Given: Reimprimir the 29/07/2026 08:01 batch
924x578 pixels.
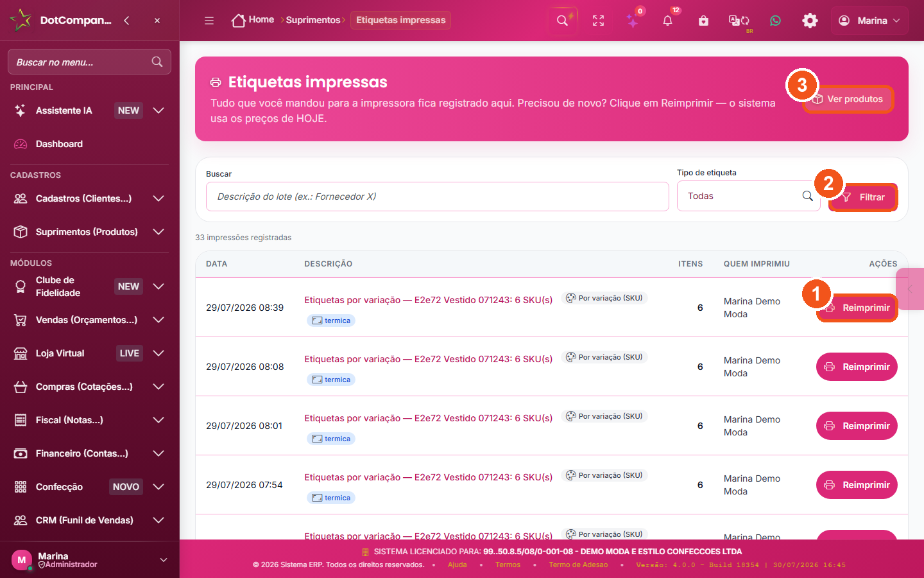Looking at the screenshot, I should [x=857, y=426].
